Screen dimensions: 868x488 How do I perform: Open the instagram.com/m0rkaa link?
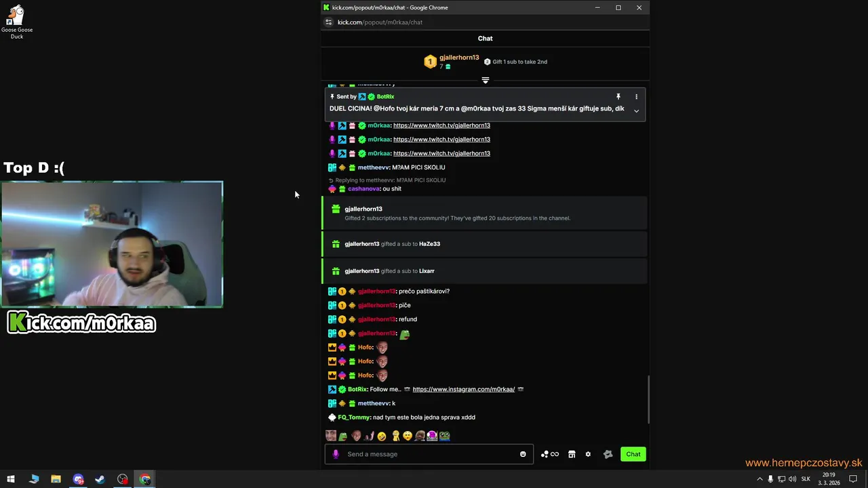464,390
